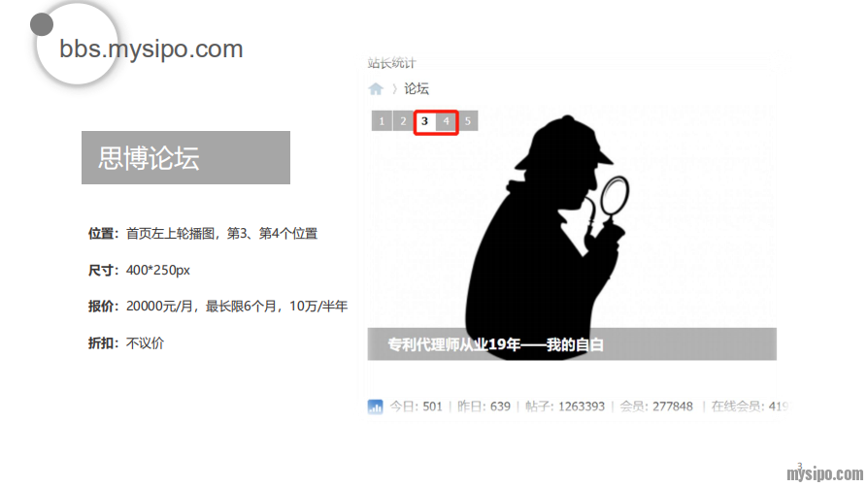Click the grey 思博论坛 title box
This screenshot has height=487, width=868.
[x=186, y=158]
